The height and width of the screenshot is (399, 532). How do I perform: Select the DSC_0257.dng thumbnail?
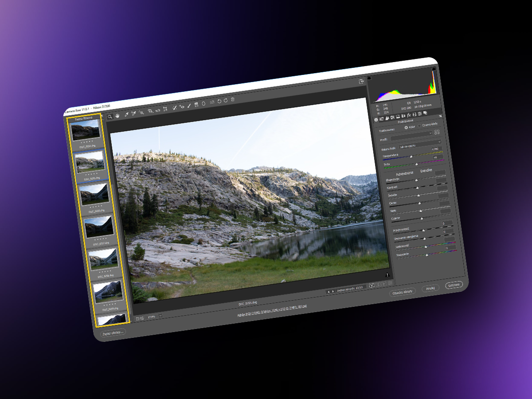(99, 226)
